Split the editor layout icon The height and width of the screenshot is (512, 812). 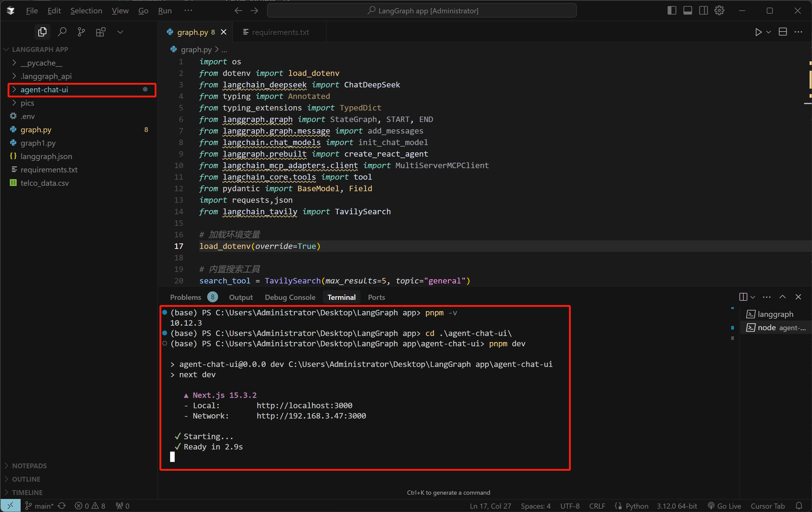pyautogui.click(x=783, y=32)
